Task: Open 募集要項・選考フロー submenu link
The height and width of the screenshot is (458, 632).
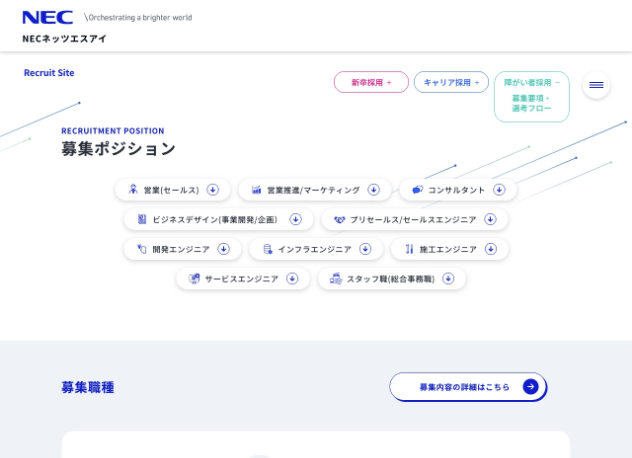Action: pyautogui.click(x=531, y=103)
